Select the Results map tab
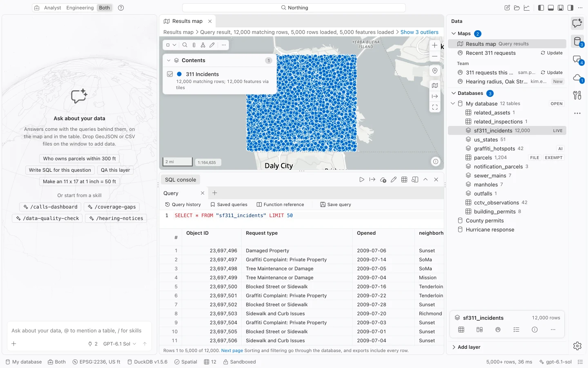588x368 pixels. pyautogui.click(x=187, y=21)
